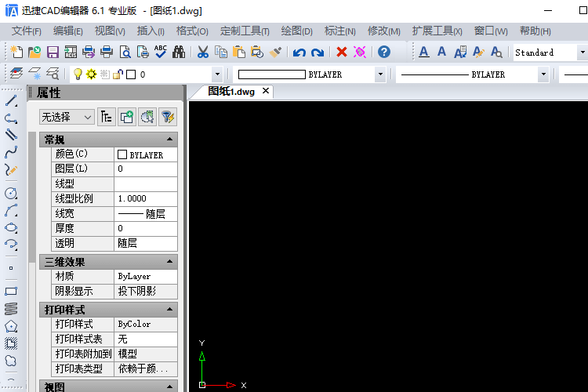Click the Paste clipboard icon
This screenshot has height=392, width=588.
(239, 52)
